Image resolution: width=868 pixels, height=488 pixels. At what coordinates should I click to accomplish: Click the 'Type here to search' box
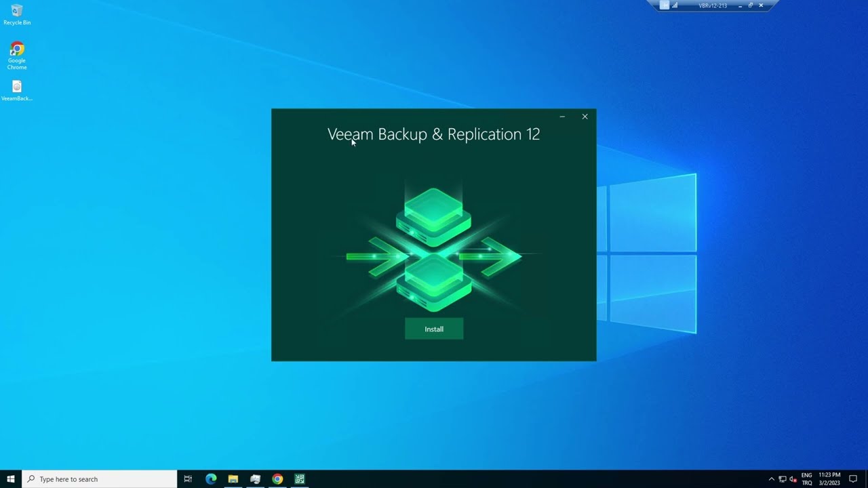coord(100,479)
